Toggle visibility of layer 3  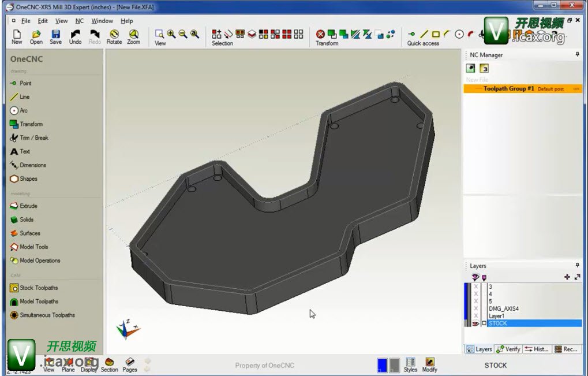coord(476,286)
